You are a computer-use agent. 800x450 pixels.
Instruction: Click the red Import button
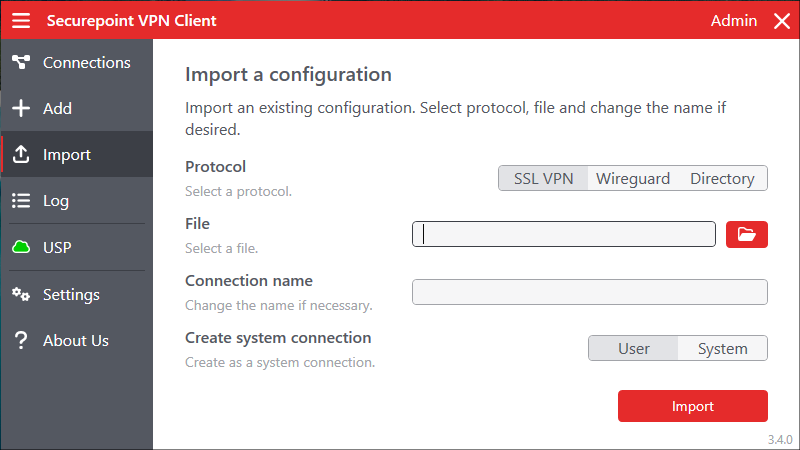tap(692, 406)
